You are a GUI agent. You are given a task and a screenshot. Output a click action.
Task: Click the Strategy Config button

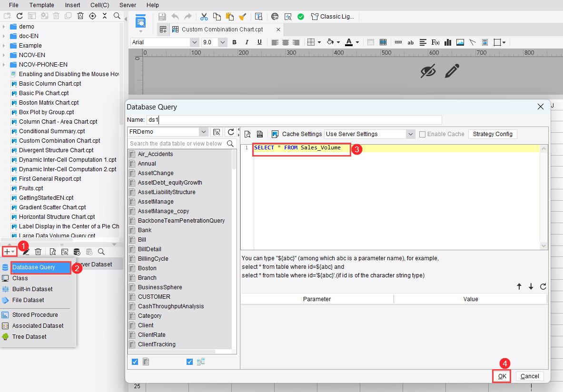pyautogui.click(x=493, y=134)
